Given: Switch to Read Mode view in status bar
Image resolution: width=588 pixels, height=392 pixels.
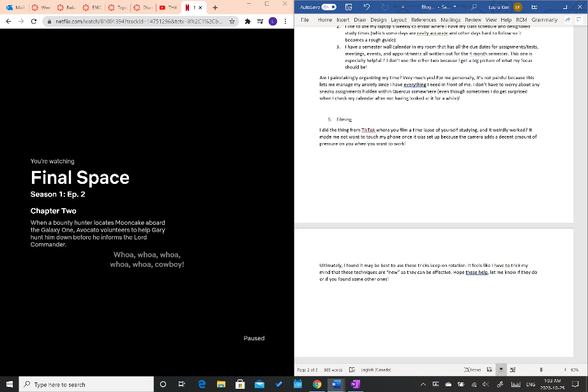Looking at the screenshot, I should click(490, 370).
